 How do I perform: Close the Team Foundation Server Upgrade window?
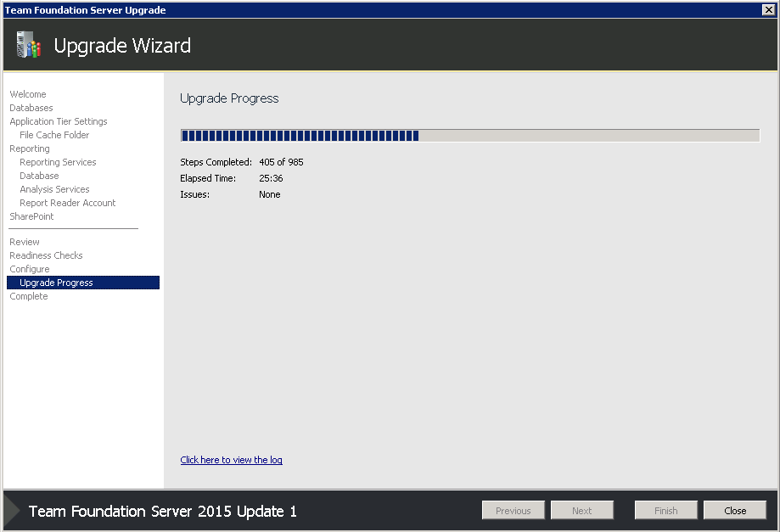(768, 10)
